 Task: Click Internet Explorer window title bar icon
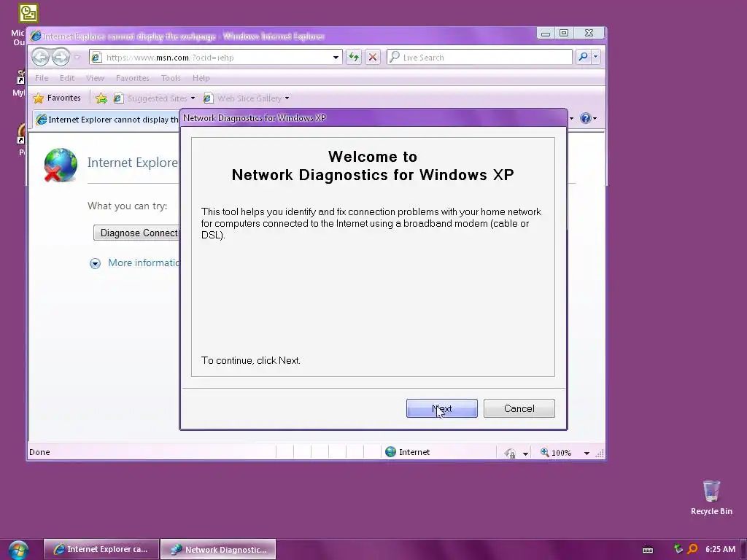35,36
